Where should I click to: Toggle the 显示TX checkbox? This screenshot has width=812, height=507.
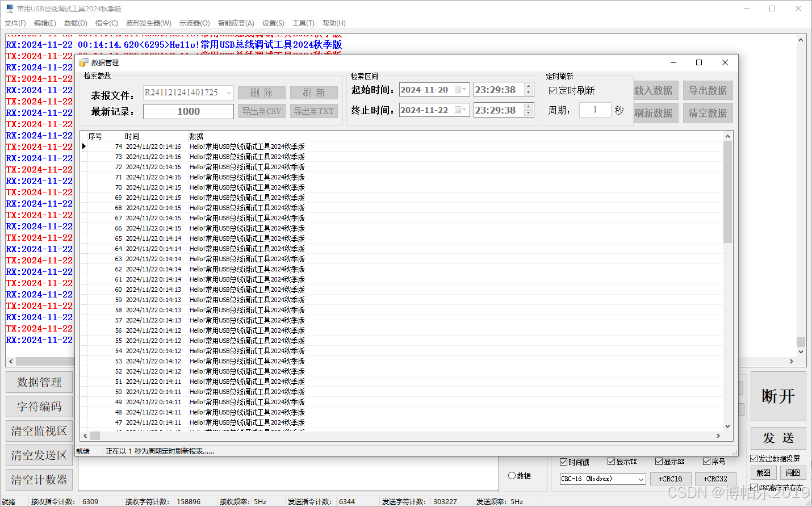(x=612, y=462)
